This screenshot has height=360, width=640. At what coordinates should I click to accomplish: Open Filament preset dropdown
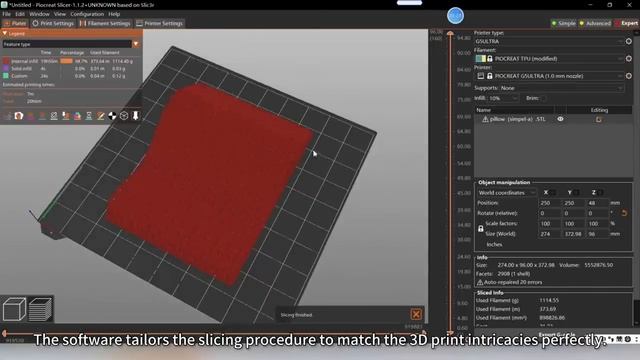[x=549, y=59]
